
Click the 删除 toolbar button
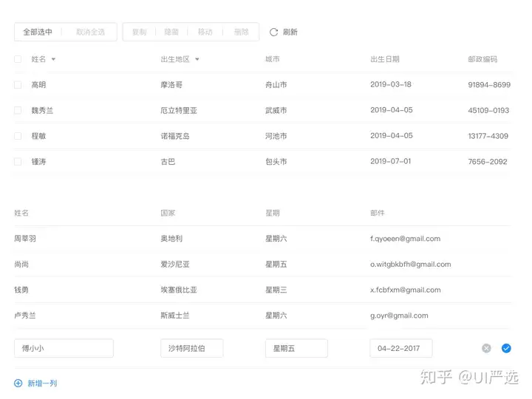241,32
